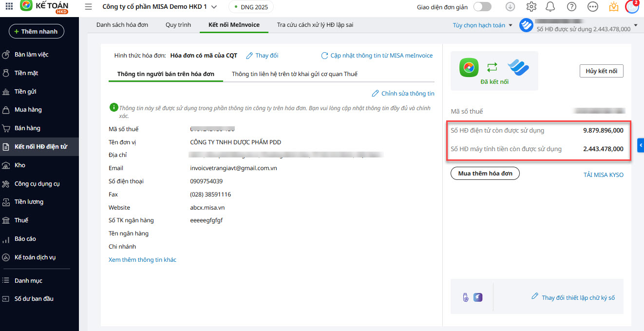Image resolution: width=644 pixels, height=331 pixels.
Task: Click the Mua thêm hóa đơn button
Action: point(485,174)
